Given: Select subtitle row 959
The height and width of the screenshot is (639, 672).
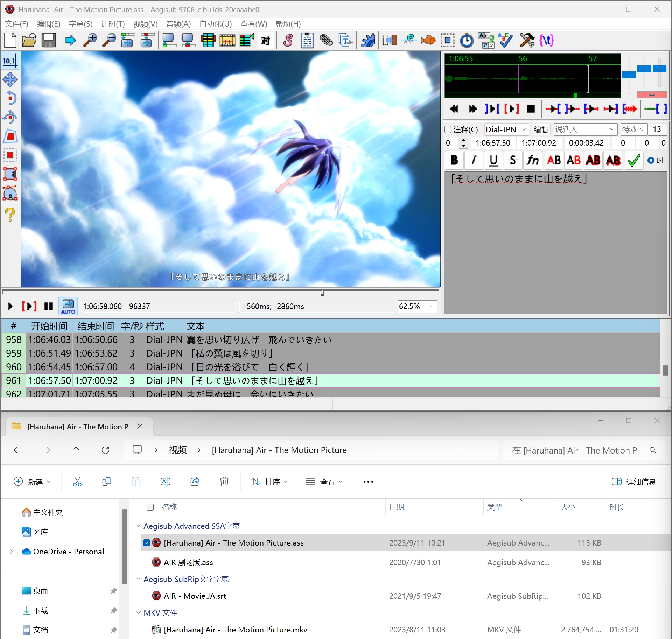Looking at the screenshot, I should coord(331,353).
